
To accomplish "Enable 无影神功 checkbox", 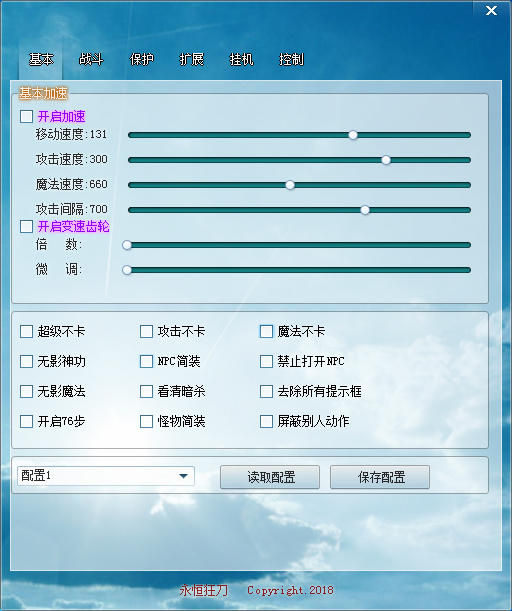I will pos(26,362).
